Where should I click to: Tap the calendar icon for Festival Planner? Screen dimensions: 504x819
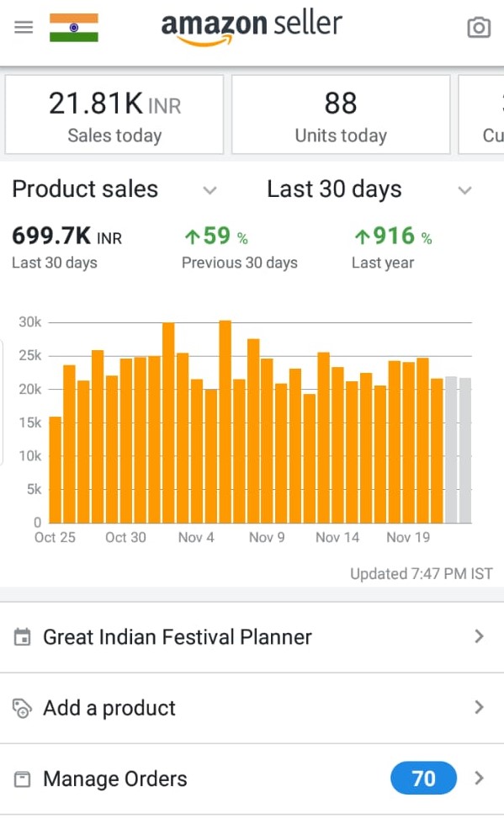click(22, 636)
